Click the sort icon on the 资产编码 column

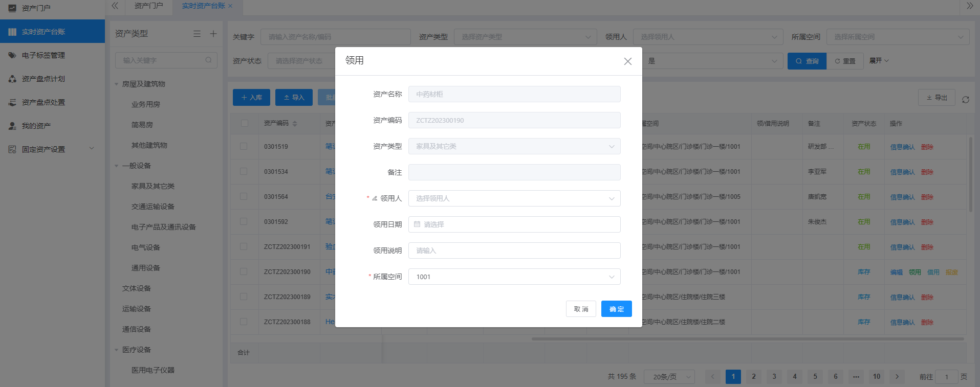click(295, 124)
